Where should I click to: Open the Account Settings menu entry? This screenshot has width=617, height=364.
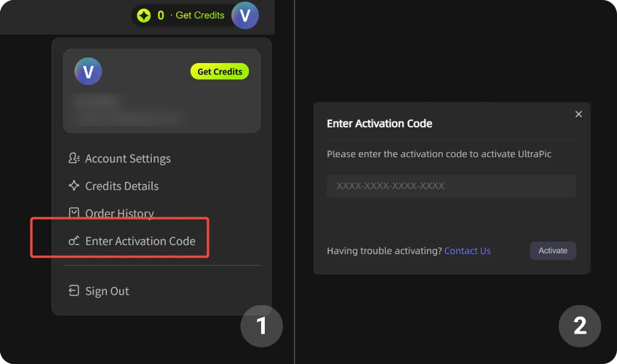pyautogui.click(x=128, y=158)
